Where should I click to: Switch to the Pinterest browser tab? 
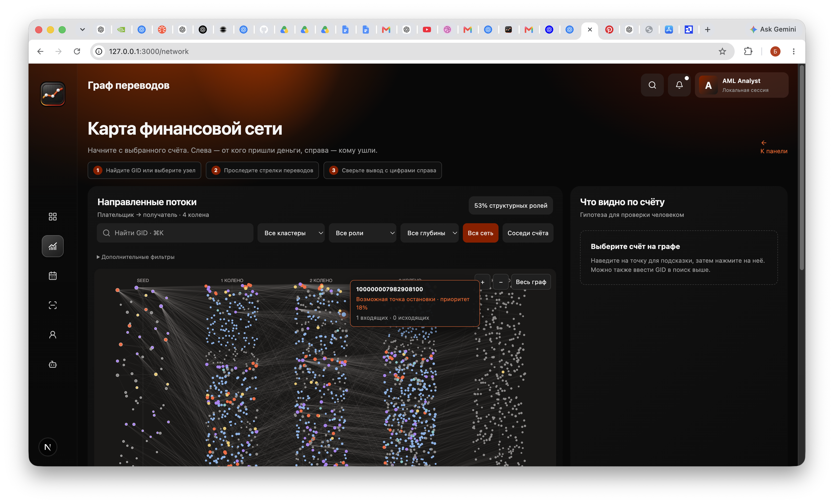(x=609, y=30)
